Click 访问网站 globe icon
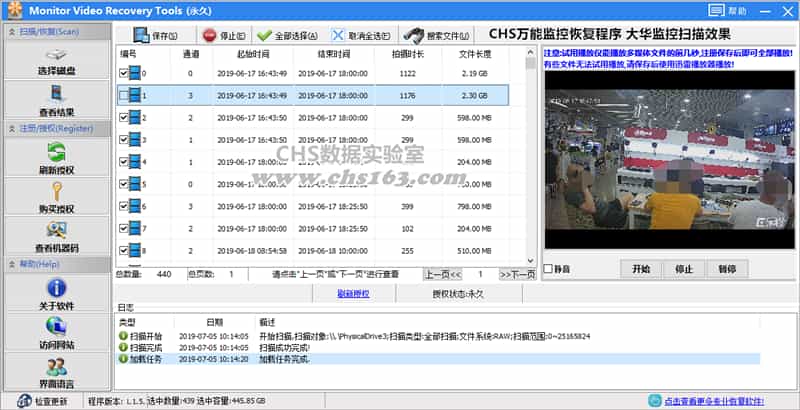The height and width of the screenshot is (410, 800). point(57,326)
